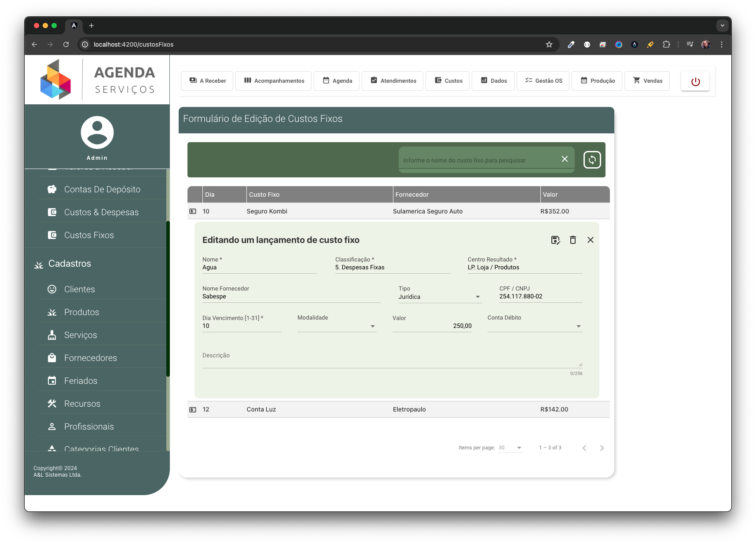Click the Descrição text area
756x544 pixels.
tap(393, 359)
